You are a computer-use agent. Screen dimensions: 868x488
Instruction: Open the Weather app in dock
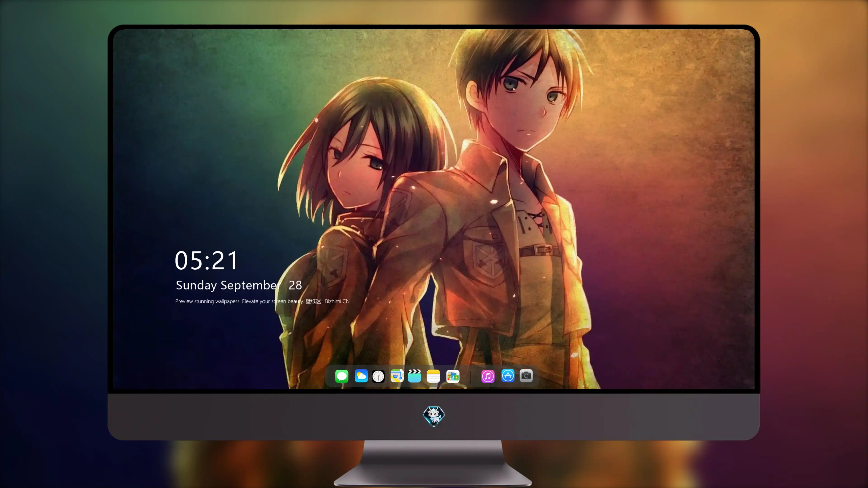coord(361,376)
